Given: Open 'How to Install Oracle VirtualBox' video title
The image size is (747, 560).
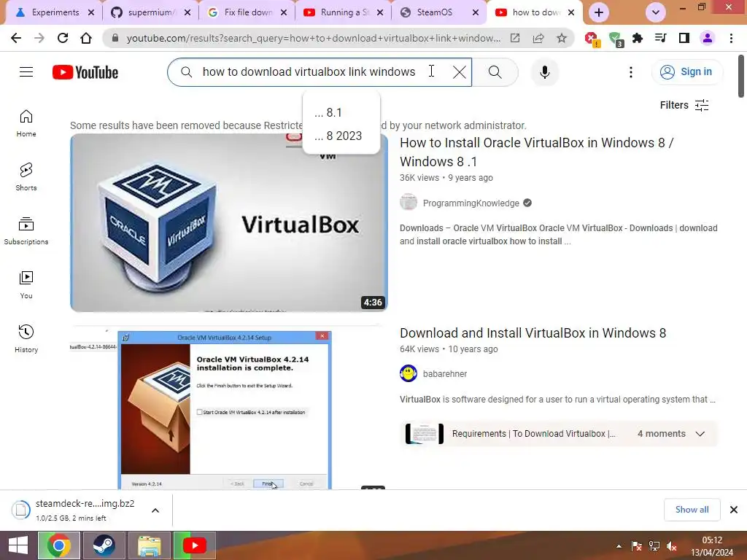Looking at the screenshot, I should coord(536,152).
